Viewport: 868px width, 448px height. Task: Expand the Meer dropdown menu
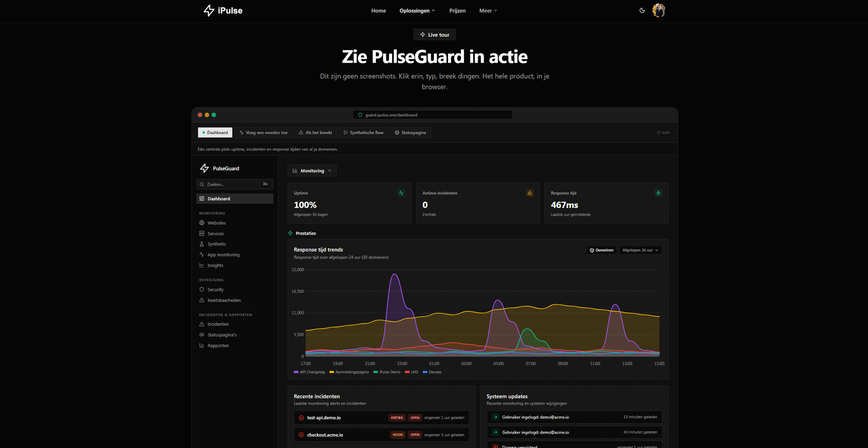[x=488, y=10]
